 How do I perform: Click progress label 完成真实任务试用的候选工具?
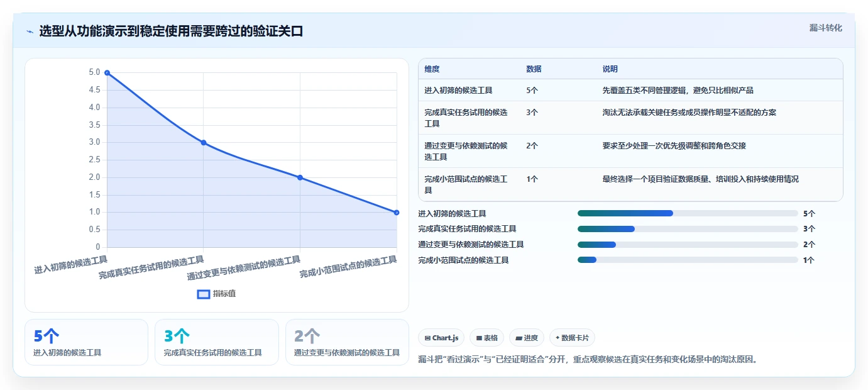[467, 229]
